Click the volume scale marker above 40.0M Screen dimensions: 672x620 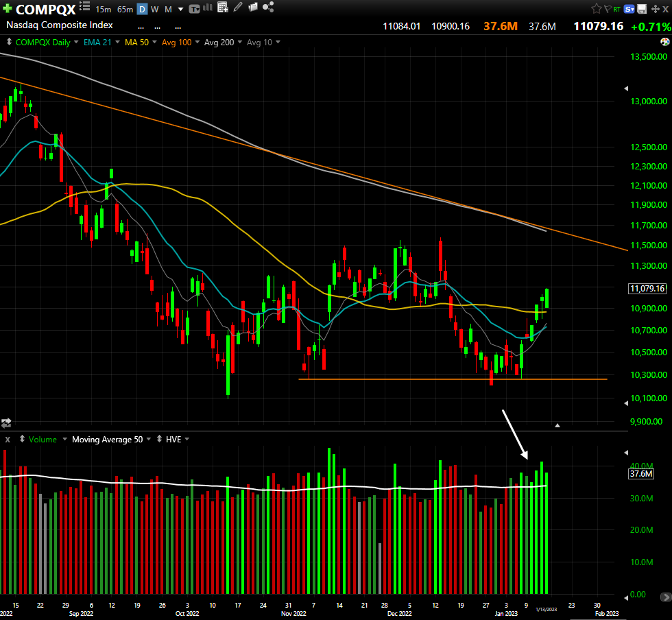[x=626, y=453]
